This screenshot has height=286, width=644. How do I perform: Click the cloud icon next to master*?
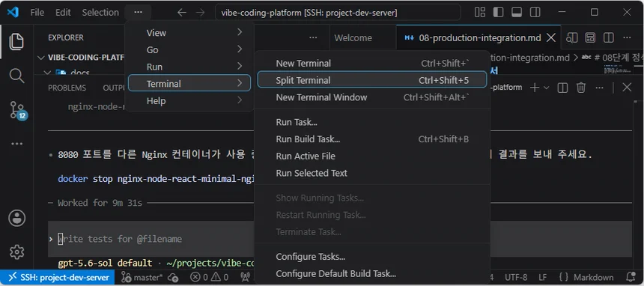[x=173, y=277]
